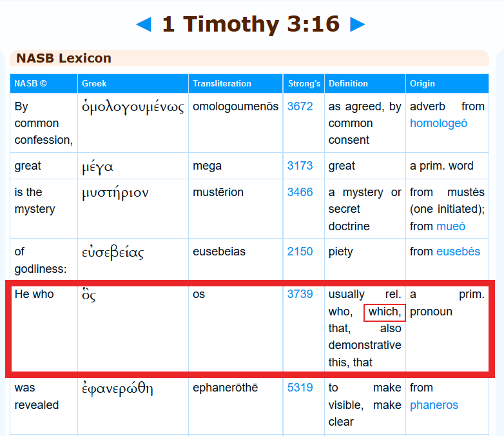The width and height of the screenshot is (504, 436).
Task: Follow the mueó origin link
Action: click(x=451, y=226)
